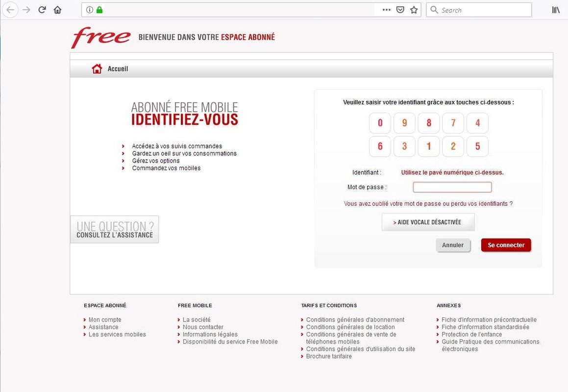Click the magnifier icon in Search box
The height and width of the screenshot is (392, 568).
(434, 10)
